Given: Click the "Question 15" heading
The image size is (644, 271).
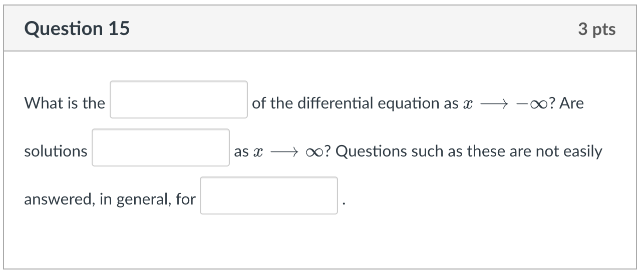Looking at the screenshot, I should tap(77, 29).
